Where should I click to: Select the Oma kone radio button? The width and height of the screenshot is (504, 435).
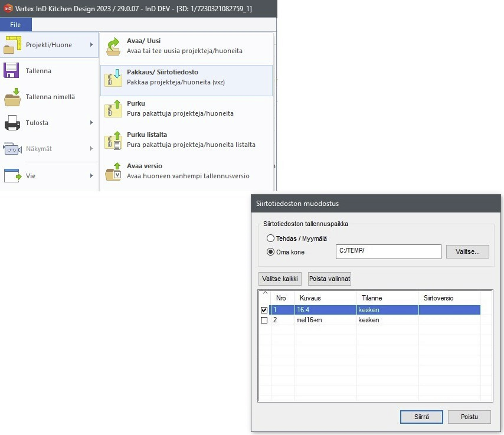click(270, 252)
